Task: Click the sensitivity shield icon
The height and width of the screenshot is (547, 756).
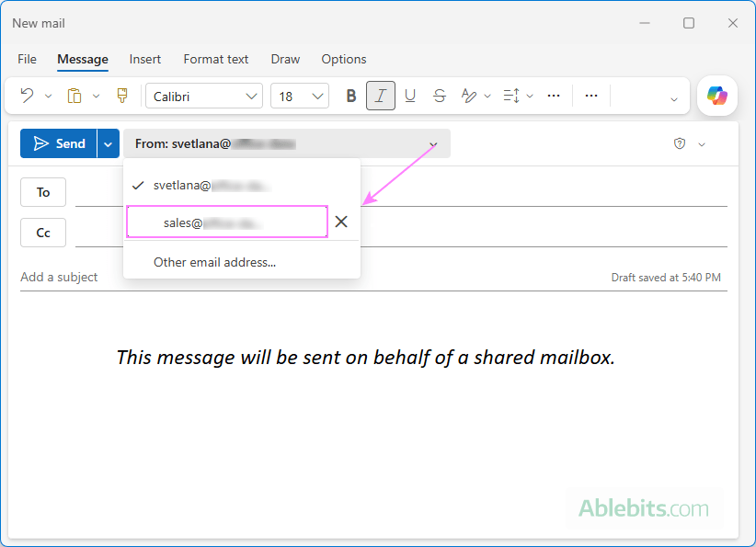Action: [680, 143]
